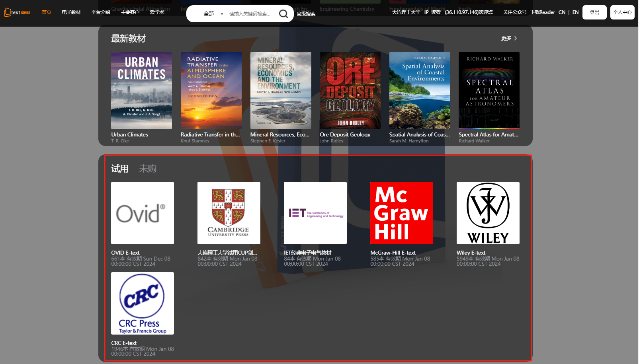
Task: Open the Urban Climates book cover
Action: click(141, 90)
